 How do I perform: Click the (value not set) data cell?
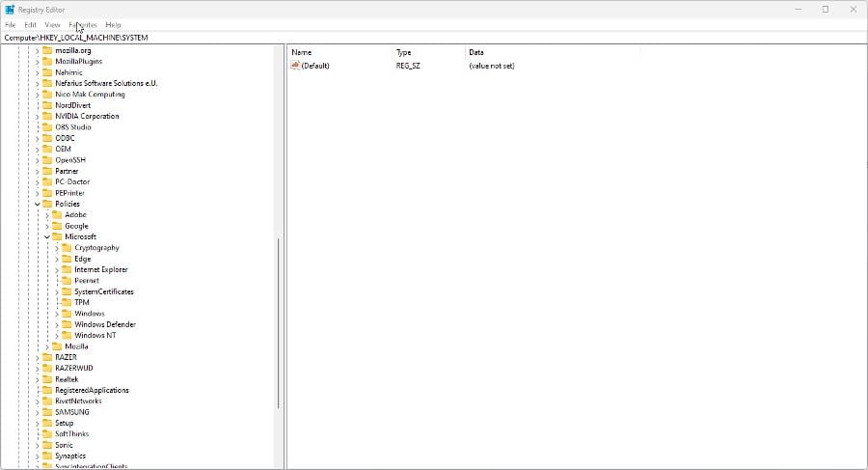coord(492,66)
